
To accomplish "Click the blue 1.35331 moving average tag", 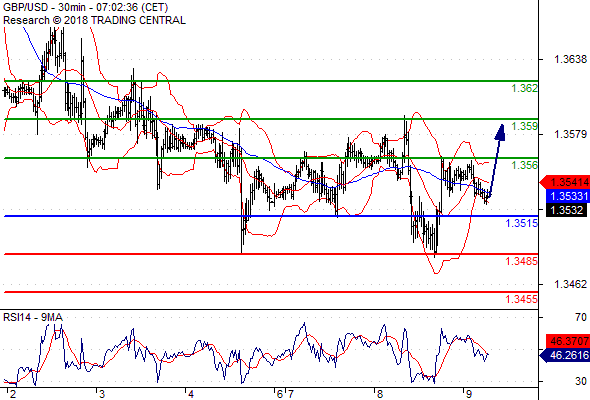I will (x=568, y=196).
